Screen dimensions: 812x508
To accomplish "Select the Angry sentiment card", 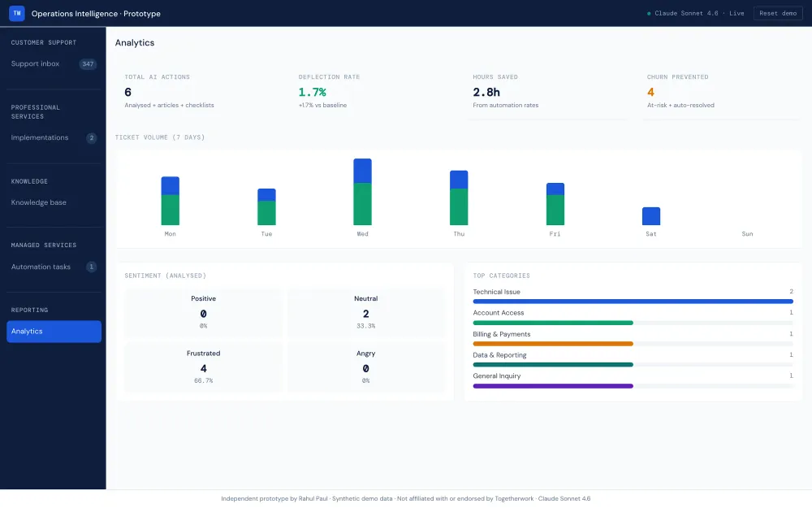I will click(366, 367).
